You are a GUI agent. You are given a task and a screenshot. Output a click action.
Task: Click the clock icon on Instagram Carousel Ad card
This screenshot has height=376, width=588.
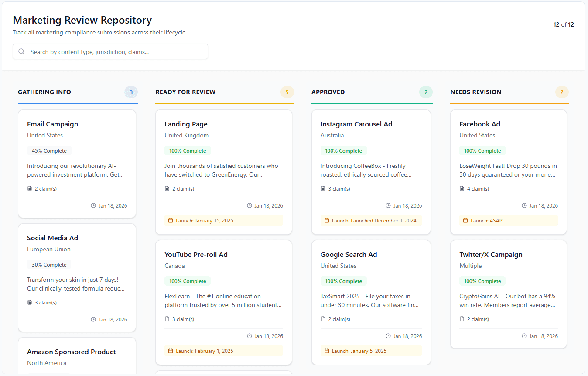tap(388, 205)
